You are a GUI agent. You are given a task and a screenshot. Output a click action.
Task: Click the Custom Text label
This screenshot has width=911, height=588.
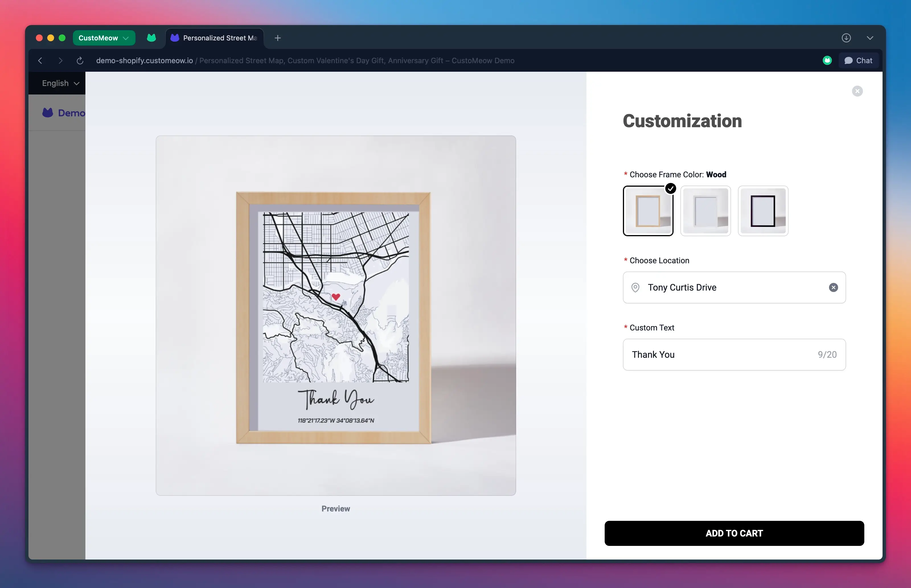649,328
